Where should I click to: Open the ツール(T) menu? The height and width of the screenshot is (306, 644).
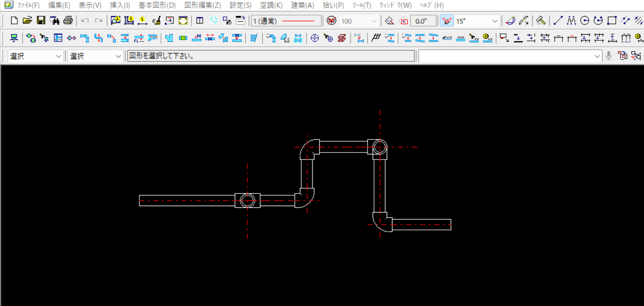[361, 5]
